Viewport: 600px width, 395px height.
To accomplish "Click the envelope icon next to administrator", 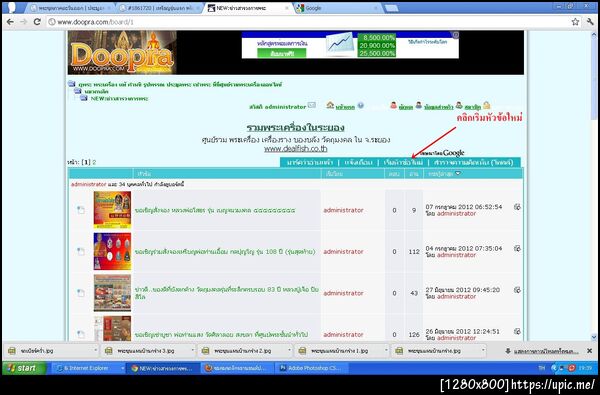I will tap(312, 105).
